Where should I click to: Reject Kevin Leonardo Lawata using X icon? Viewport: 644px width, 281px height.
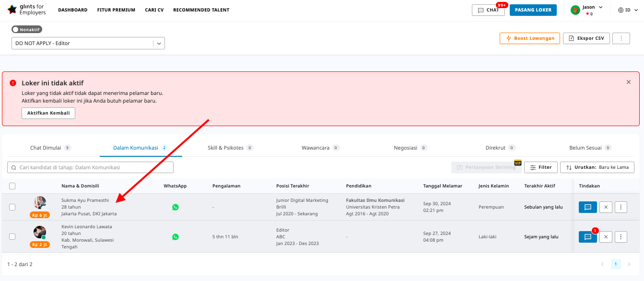tap(606, 237)
